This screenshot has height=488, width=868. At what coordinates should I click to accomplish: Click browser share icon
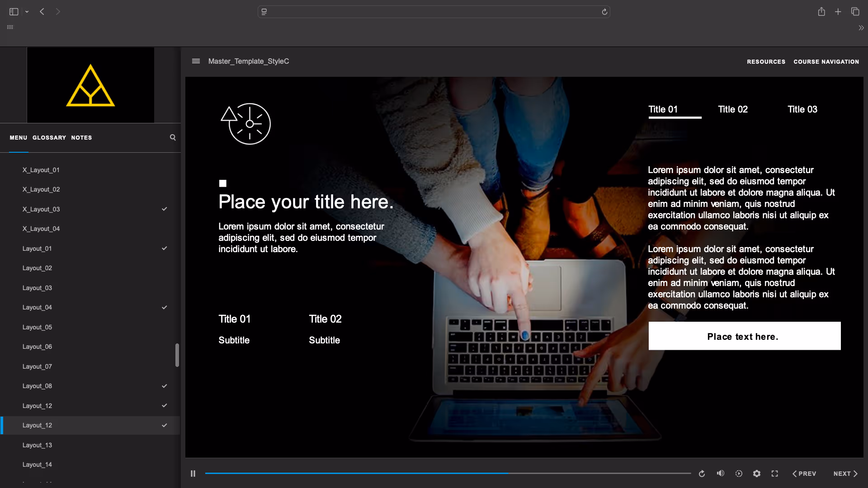821,12
